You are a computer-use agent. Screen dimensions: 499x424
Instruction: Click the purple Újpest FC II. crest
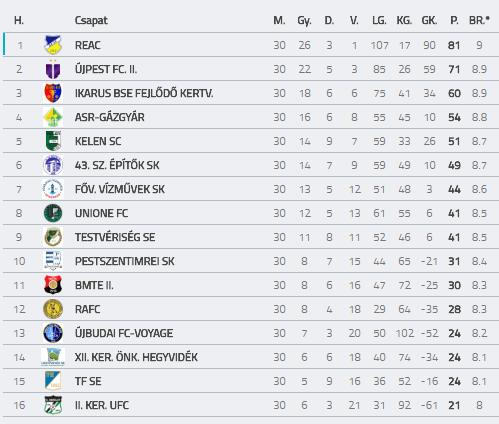pos(53,69)
